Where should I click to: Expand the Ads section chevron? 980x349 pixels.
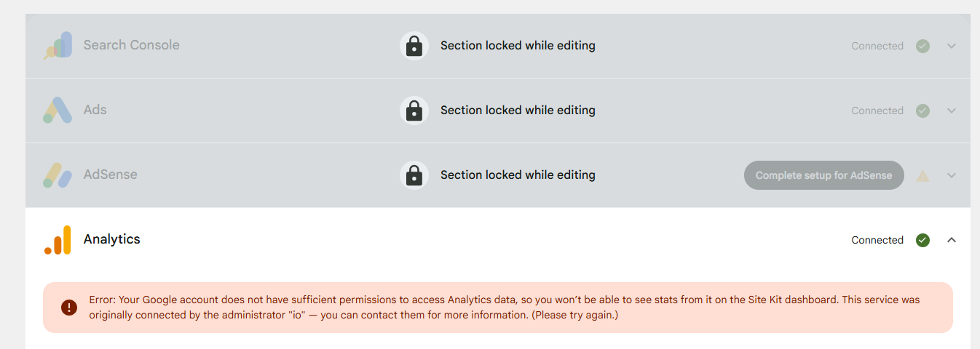tap(951, 111)
